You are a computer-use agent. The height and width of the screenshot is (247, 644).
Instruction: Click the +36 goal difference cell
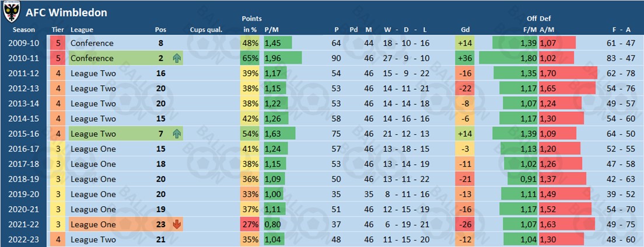pyautogui.click(x=465, y=58)
